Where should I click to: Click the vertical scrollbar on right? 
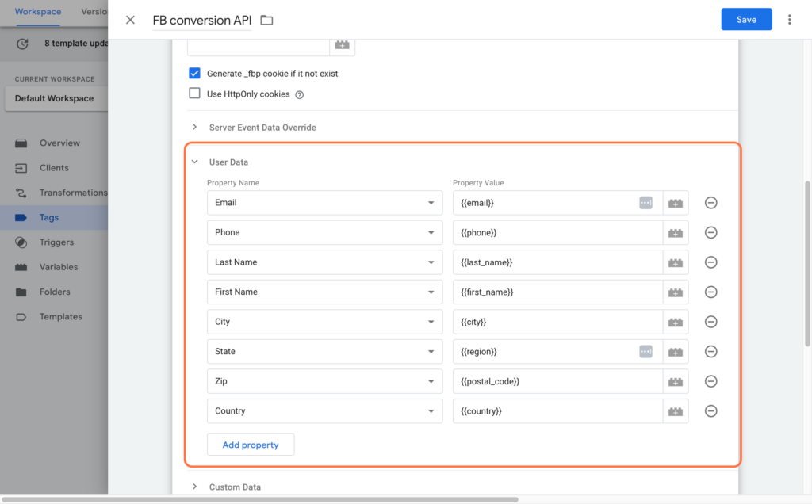807,264
